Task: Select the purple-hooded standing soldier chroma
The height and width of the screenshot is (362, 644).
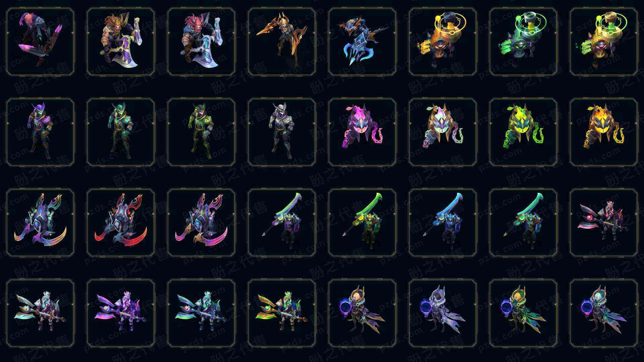Action: point(40,132)
